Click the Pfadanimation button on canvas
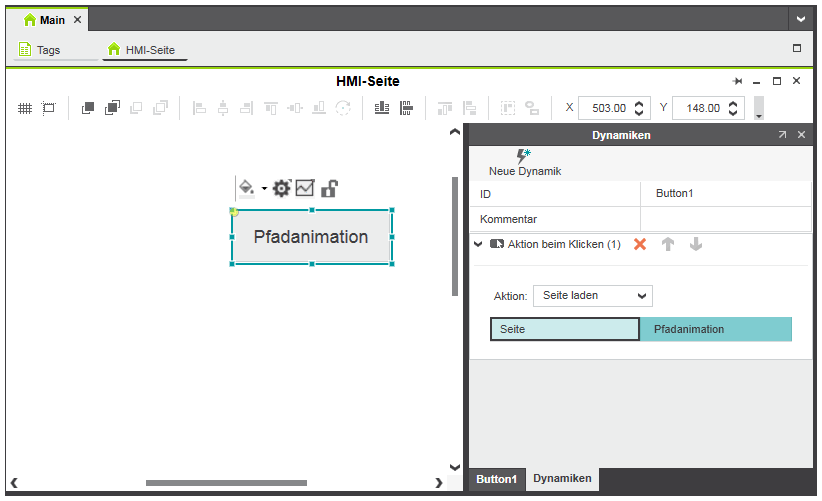Viewport: 822px width, 501px height. point(311,237)
